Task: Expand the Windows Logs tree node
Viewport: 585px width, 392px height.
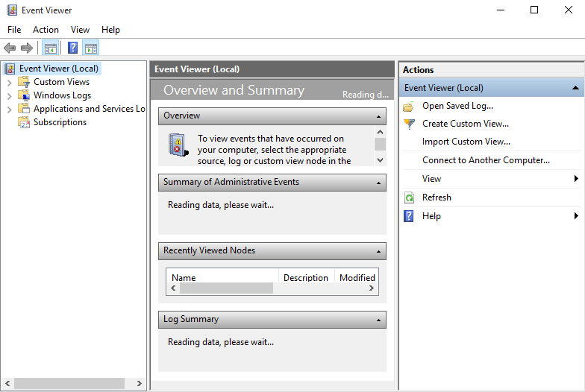Action: point(9,95)
